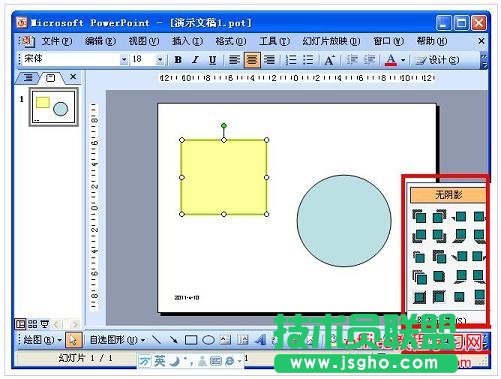Apply Shadow Style 10 in third row
Screen dimensions: 501x379
pos(439,257)
